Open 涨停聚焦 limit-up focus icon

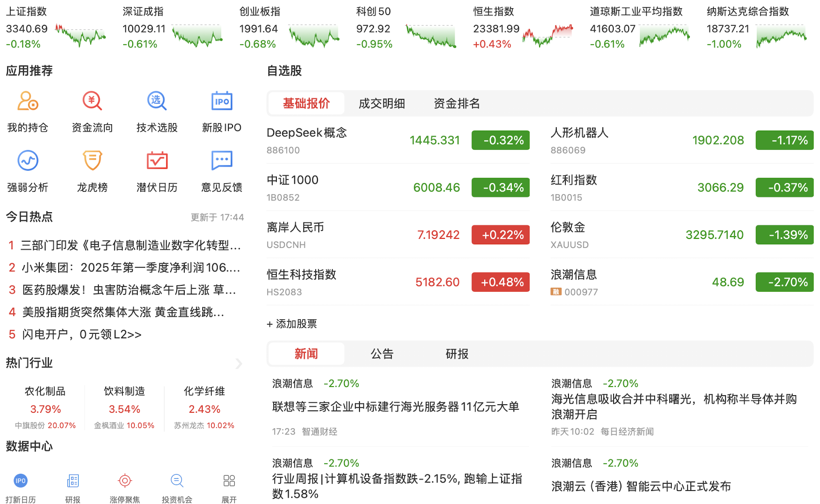125,481
